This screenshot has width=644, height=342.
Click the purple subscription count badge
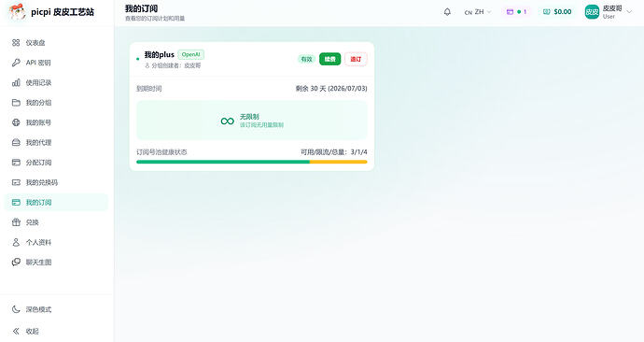(516, 12)
